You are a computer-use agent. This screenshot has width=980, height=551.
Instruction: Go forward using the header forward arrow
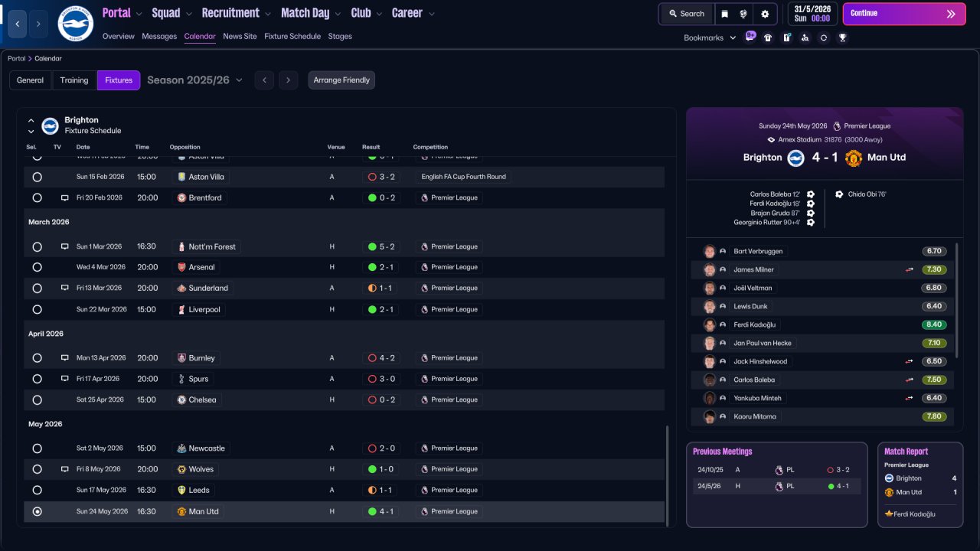point(38,24)
